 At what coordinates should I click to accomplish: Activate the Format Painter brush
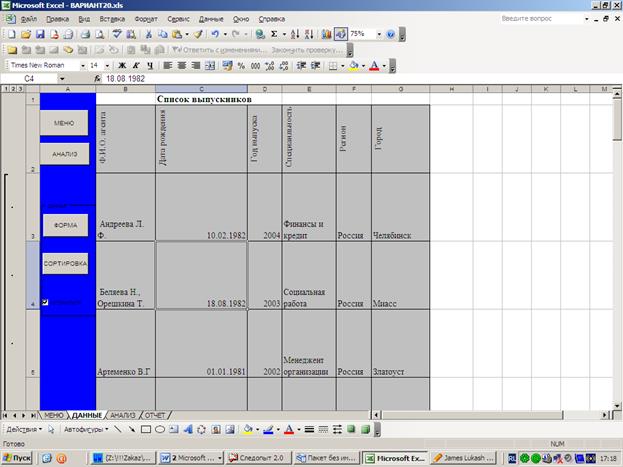[198, 35]
